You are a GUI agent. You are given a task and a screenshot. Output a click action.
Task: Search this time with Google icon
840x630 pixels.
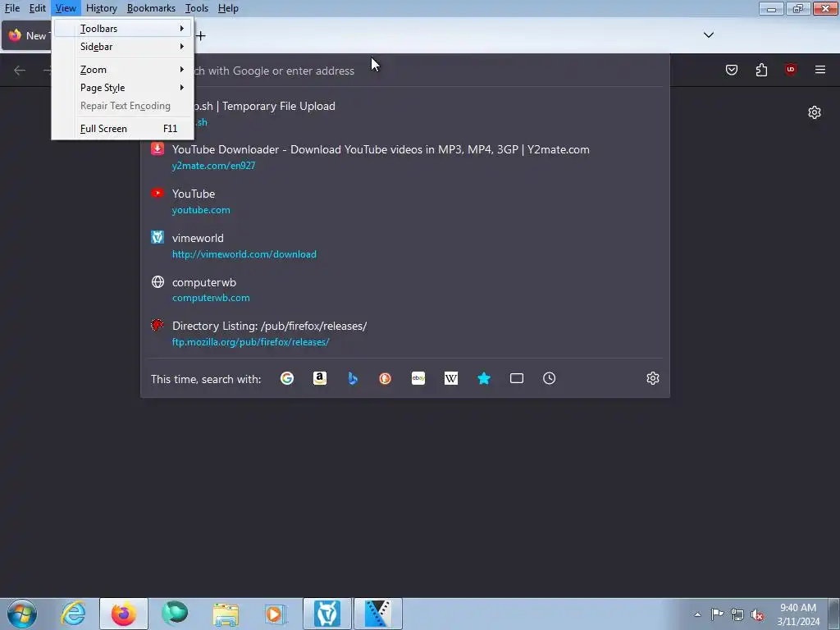(x=287, y=378)
